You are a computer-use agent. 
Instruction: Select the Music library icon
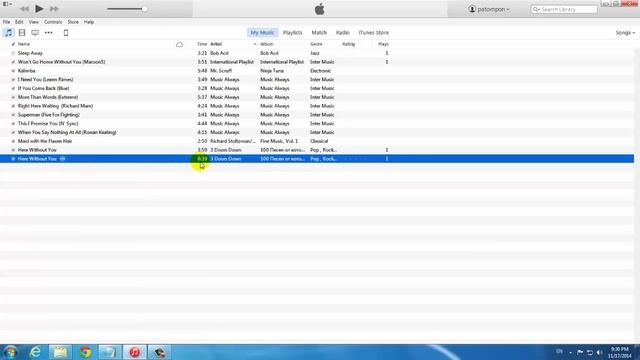(x=8, y=33)
